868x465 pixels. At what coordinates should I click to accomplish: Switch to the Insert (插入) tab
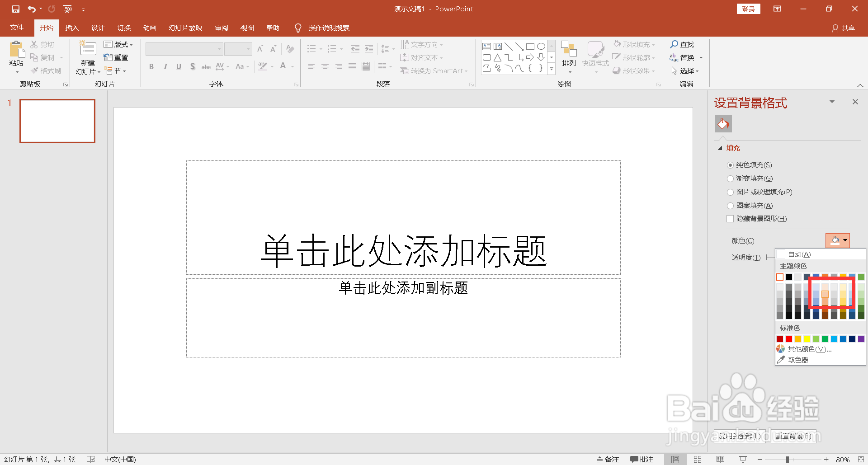[x=72, y=28]
